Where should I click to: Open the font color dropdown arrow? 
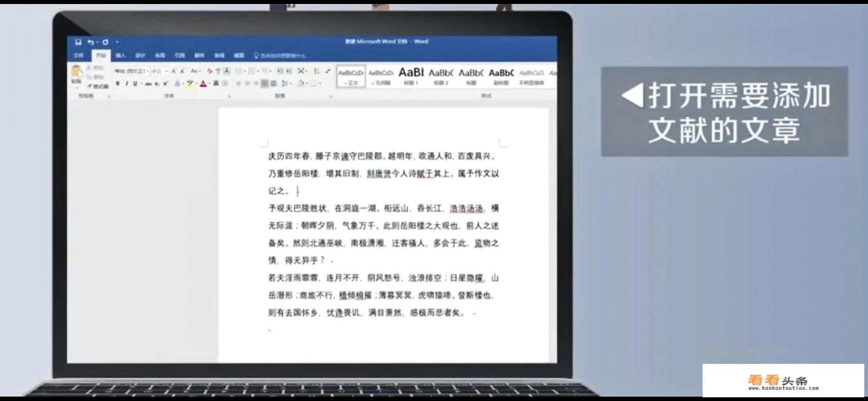pos(209,84)
